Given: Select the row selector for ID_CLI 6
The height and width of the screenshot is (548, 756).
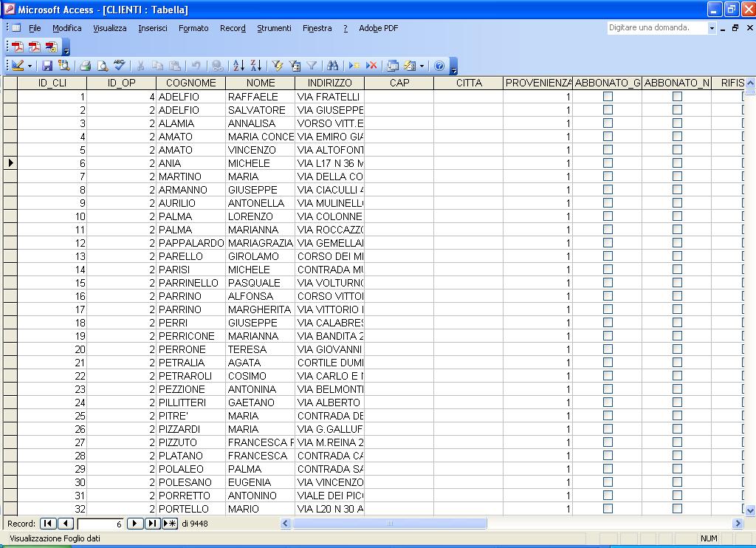Looking at the screenshot, I should (10, 163).
